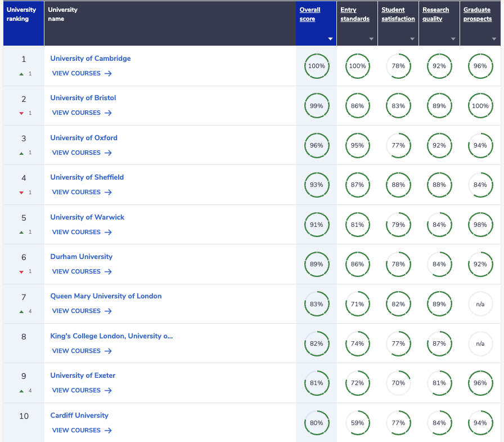Click King's College n/a graduate prospects circle
Viewport: 504px width, 442px height.
point(480,343)
